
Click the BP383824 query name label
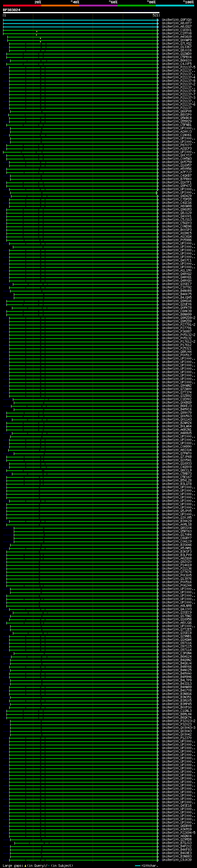tap(11, 10)
